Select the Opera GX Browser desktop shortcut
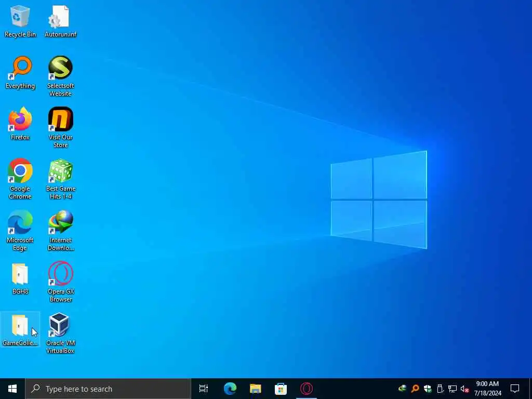Viewport: 532px width, 399px height. click(60, 282)
